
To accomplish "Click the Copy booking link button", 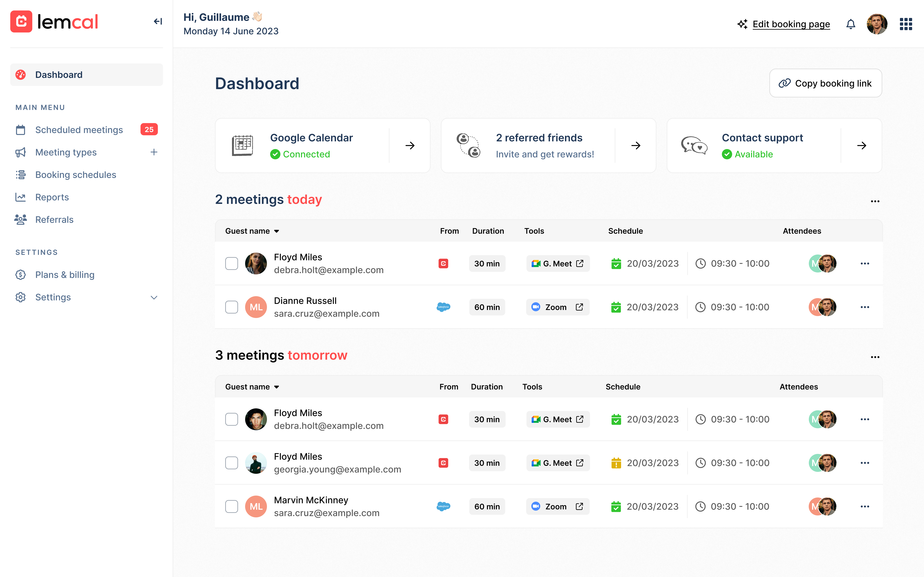I will pyautogui.click(x=826, y=83).
